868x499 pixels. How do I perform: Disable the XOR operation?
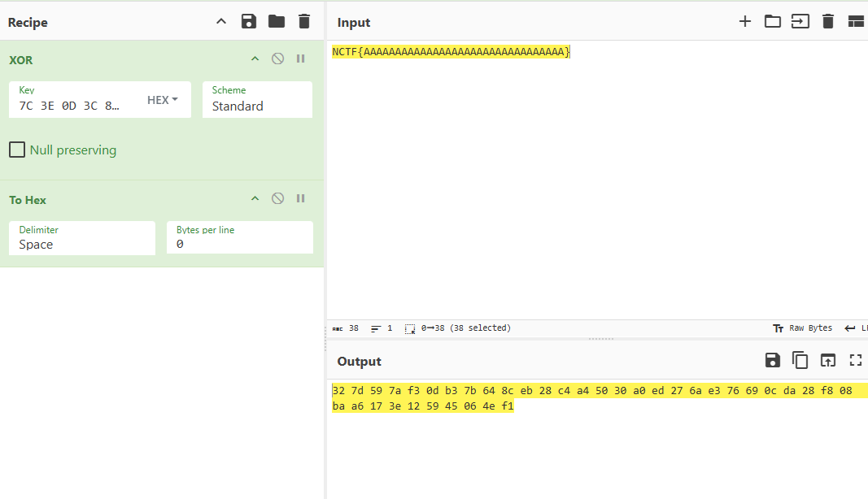(277, 59)
